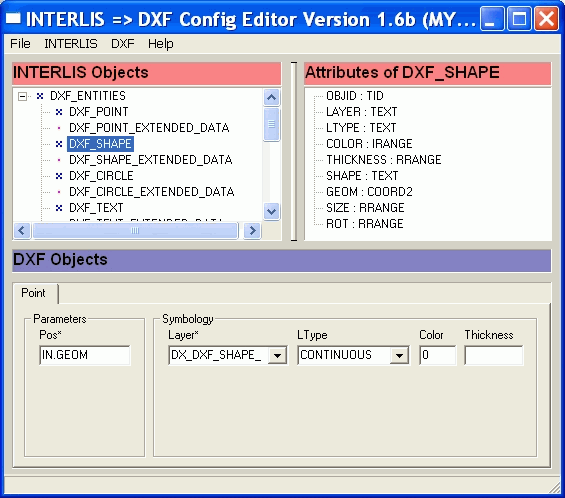The width and height of the screenshot is (565, 498).
Task: Click the horizontal scrollbar thumb of objects tree
Action: click(x=135, y=230)
